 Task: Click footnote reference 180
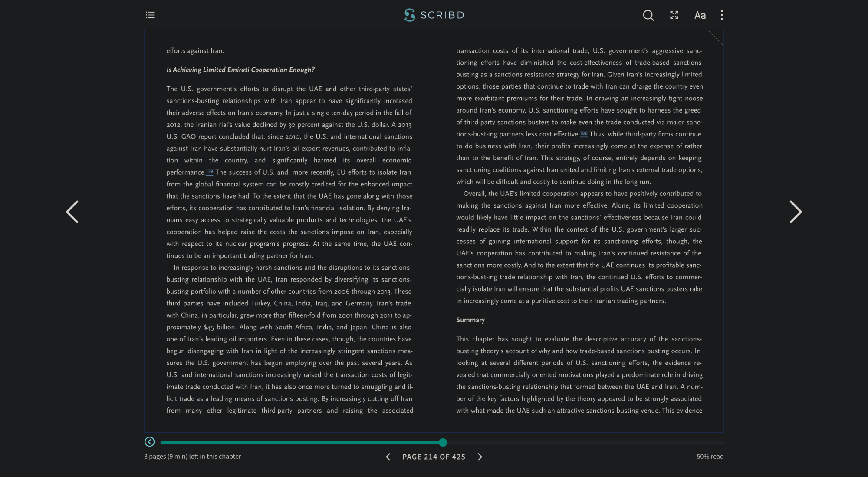(x=583, y=133)
